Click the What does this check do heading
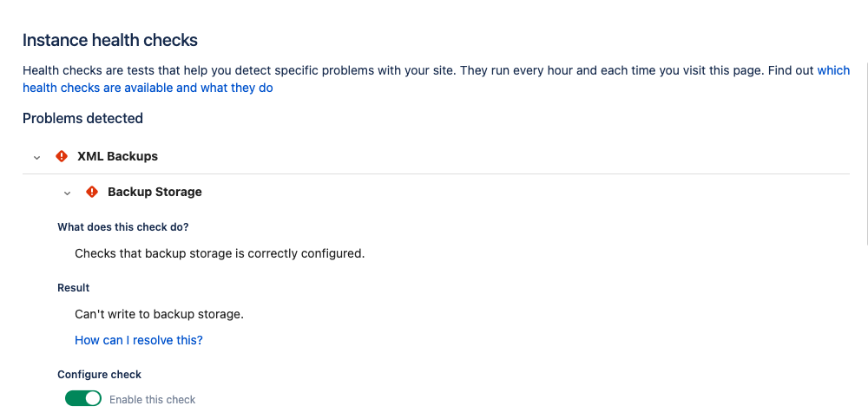 coord(122,227)
